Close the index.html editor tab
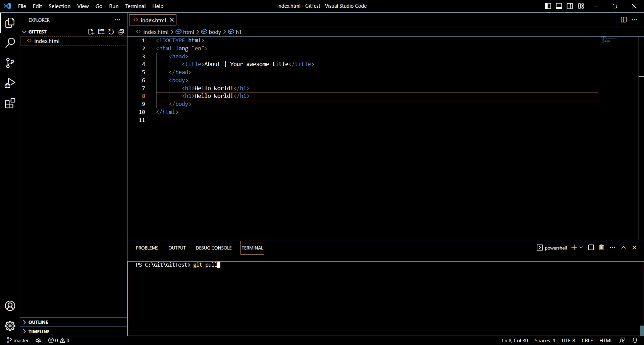Viewport: 644px width, 345px height. coord(172,20)
